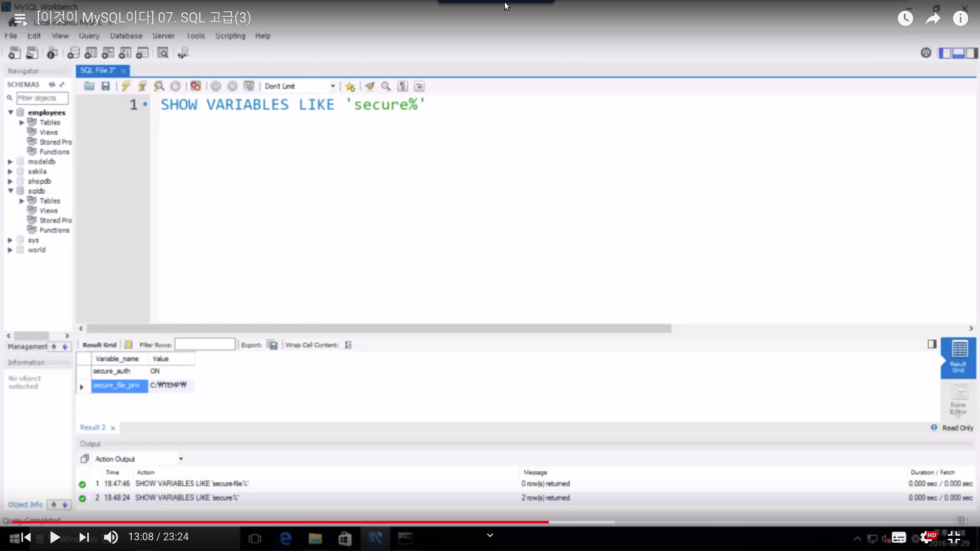Expand the world schema

pos(10,250)
